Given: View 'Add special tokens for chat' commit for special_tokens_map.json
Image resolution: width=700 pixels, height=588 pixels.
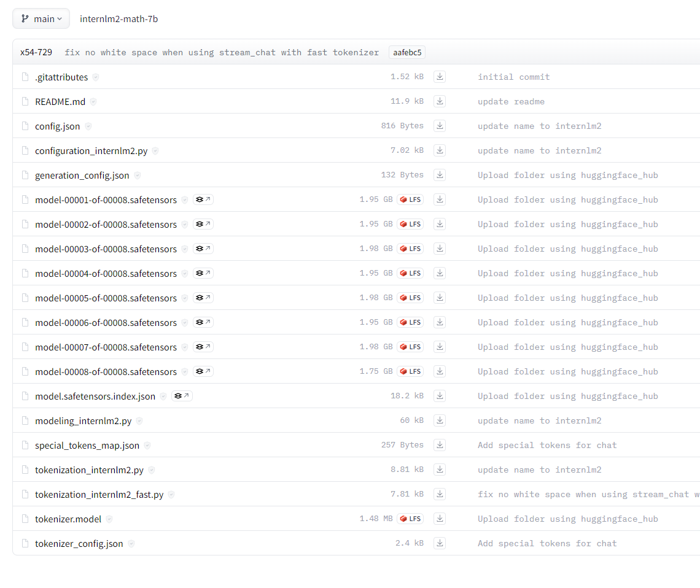Looking at the screenshot, I should 546,445.
